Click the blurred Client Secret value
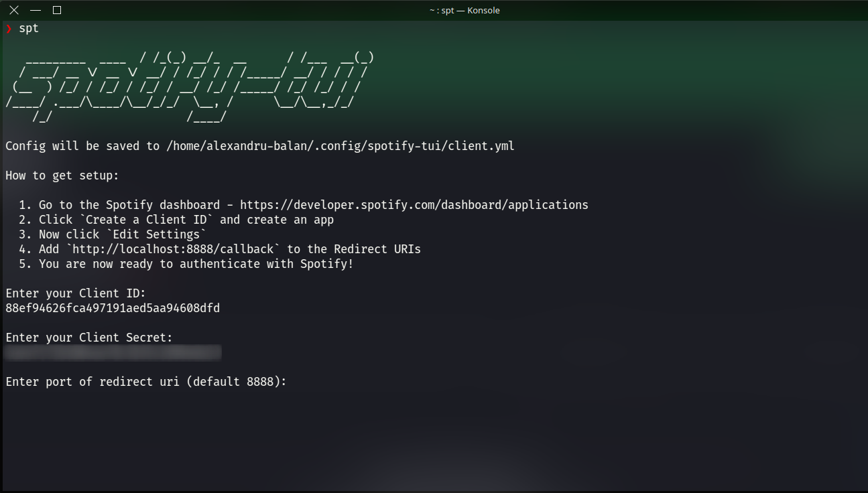868x493 pixels. point(113,352)
